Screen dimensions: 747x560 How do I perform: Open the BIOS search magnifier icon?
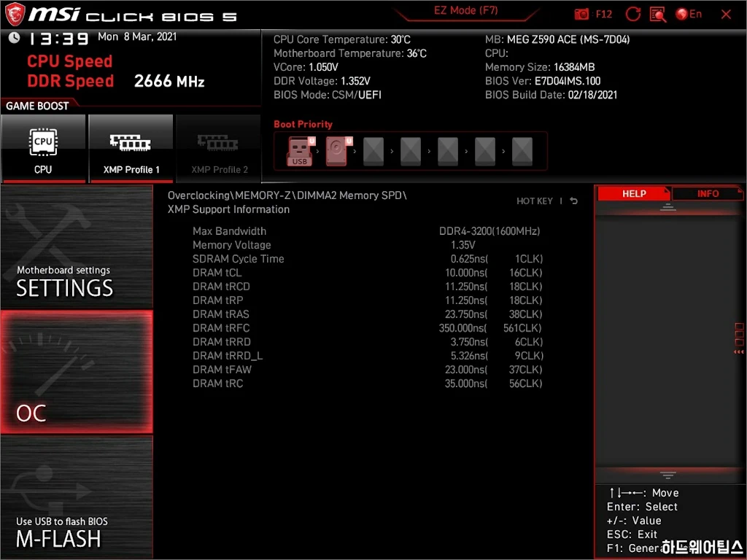(658, 15)
